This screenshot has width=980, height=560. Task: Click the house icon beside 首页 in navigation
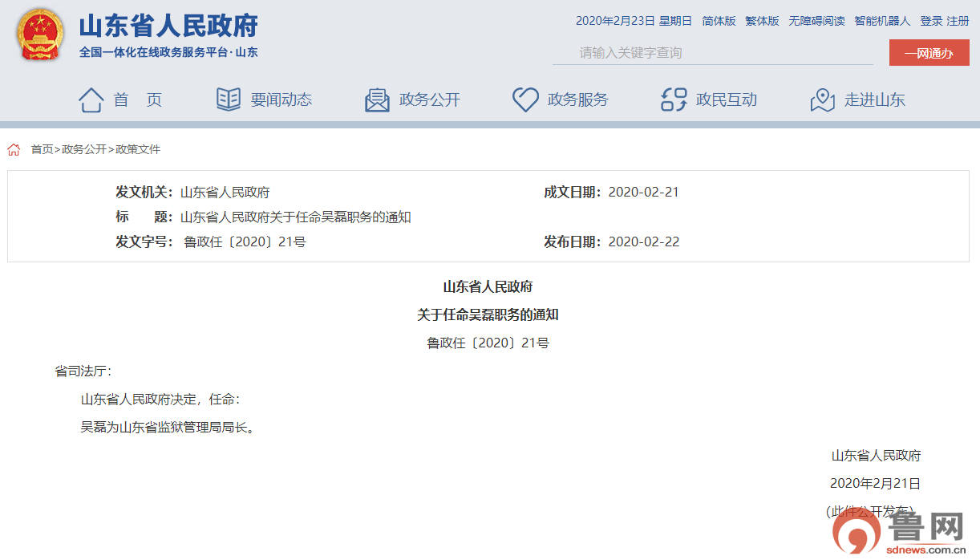91,100
